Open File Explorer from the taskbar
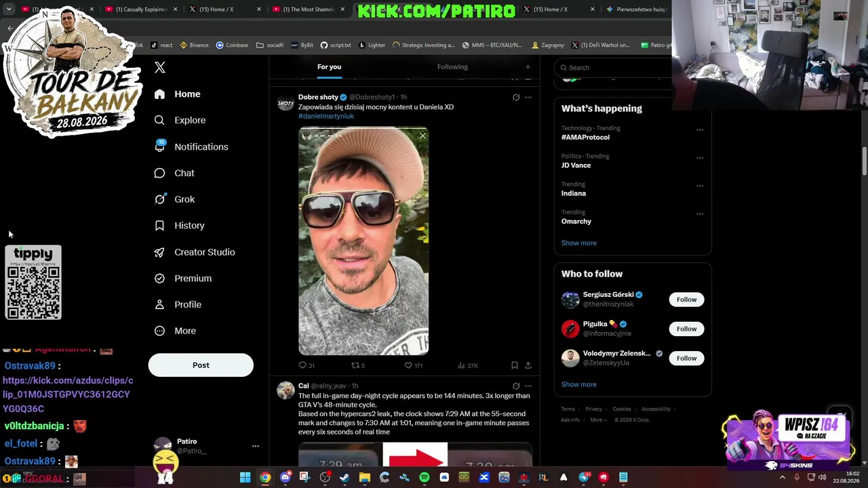This screenshot has width=868, height=488. click(x=365, y=478)
